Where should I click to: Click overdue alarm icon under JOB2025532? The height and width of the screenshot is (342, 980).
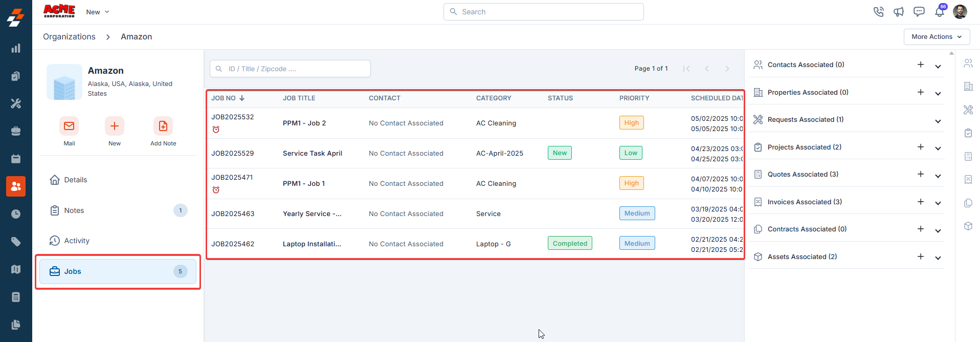(x=216, y=130)
